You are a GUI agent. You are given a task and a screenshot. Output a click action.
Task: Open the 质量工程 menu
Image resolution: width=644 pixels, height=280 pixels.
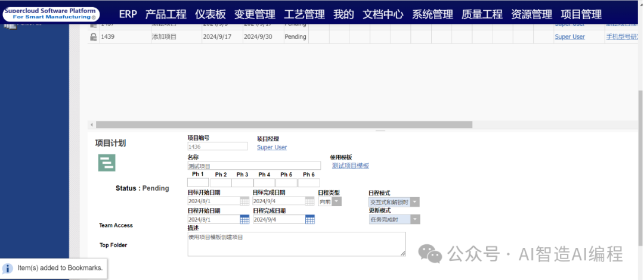coord(482,15)
